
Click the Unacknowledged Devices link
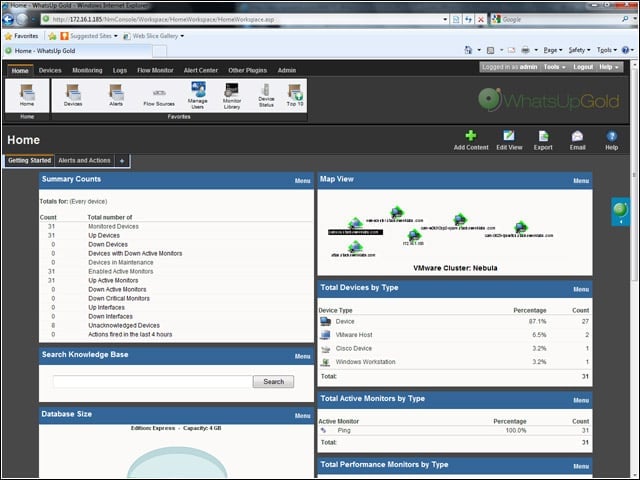124,326
